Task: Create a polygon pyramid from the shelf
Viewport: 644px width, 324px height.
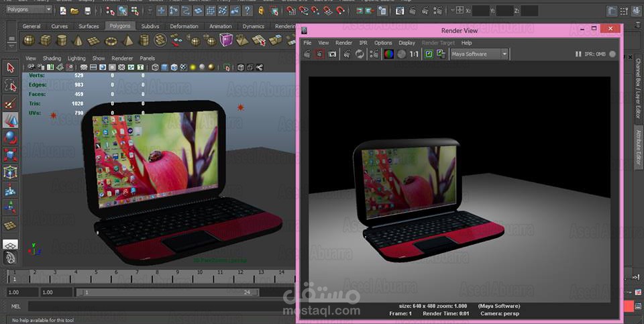Action: click(x=127, y=40)
